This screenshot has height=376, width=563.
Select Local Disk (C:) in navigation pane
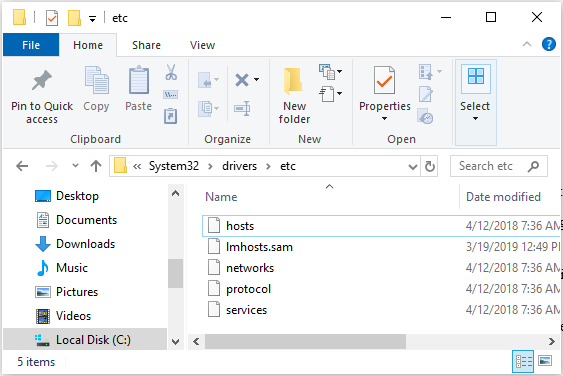coord(85,340)
